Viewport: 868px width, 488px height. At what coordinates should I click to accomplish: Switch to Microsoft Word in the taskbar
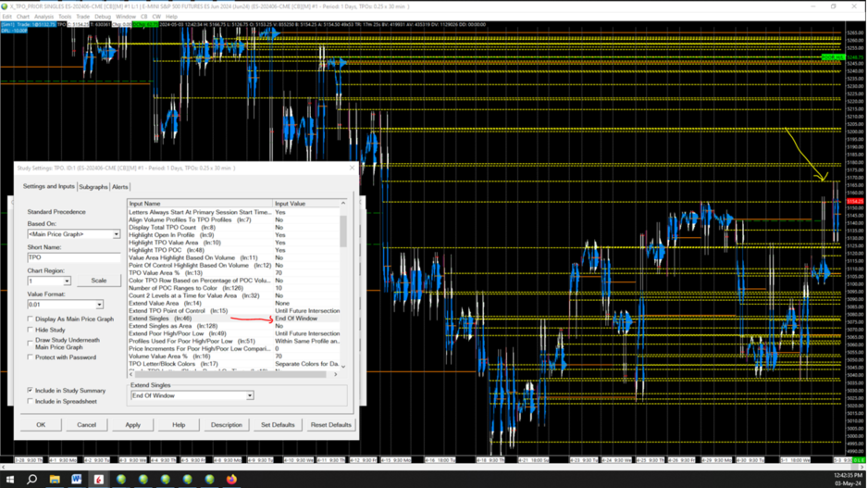pyautogui.click(x=77, y=479)
